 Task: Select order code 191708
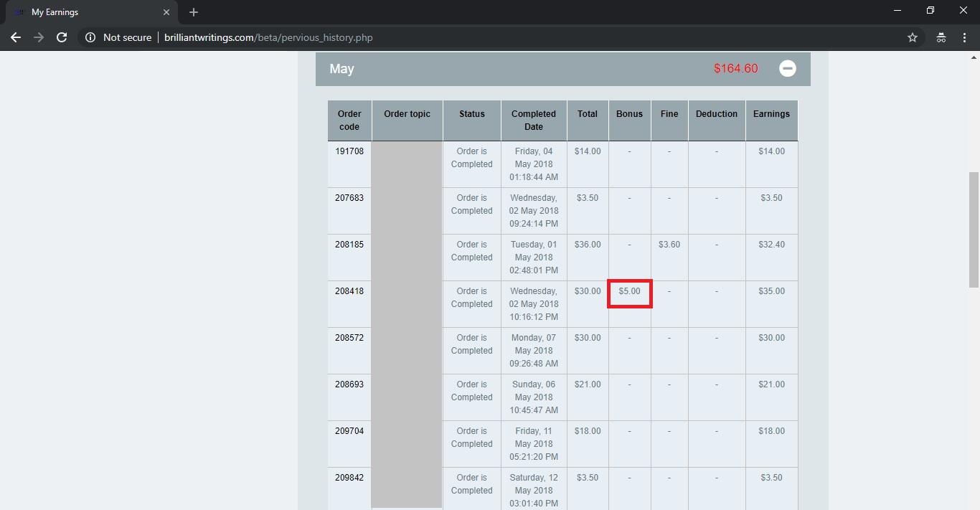coord(349,151)
